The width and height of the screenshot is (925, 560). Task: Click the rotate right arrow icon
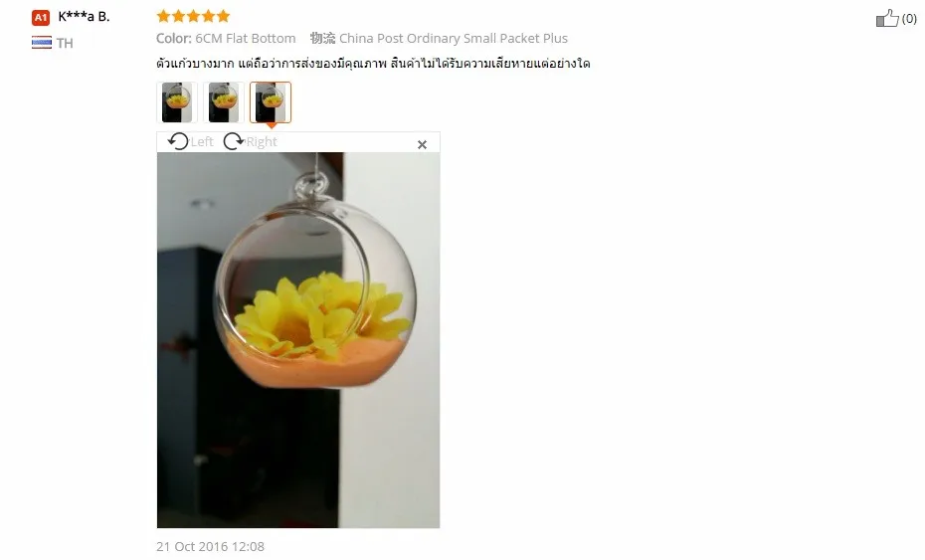pyautogui.click(x=234, y=141)
